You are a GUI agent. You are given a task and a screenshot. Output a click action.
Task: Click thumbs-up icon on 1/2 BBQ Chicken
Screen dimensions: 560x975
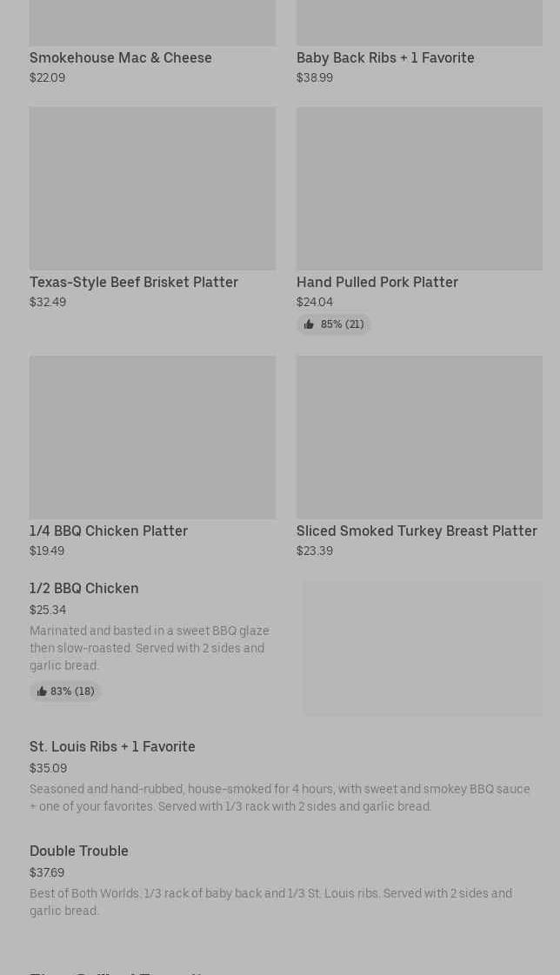42,691
